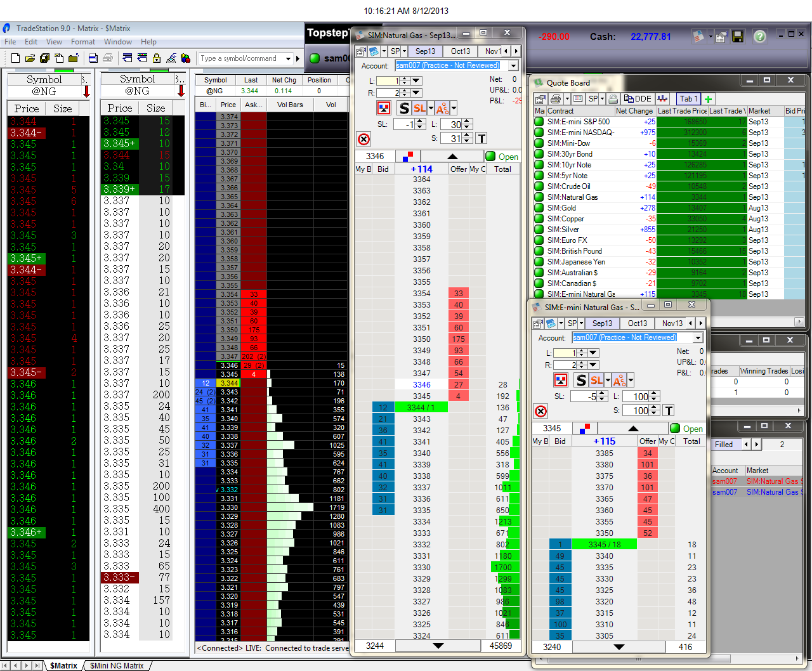Image resolution: width=812 pixels, height=671 pixels.
Task: Click the DDE button in Quote Board toolbar
Action: point(638,99)
